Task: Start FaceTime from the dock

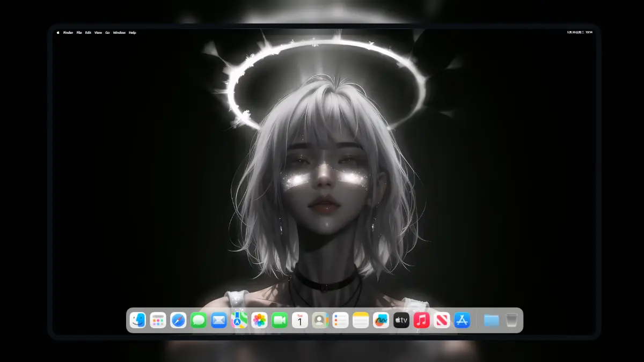Action: click(280, 320)
